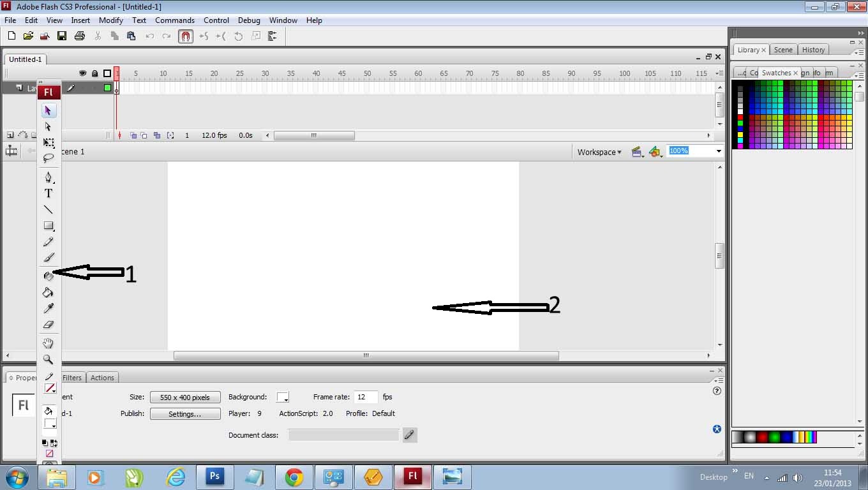This screenshot has width=868, height=490.
Task: Switch to the History tab
Action: [813, 50]
